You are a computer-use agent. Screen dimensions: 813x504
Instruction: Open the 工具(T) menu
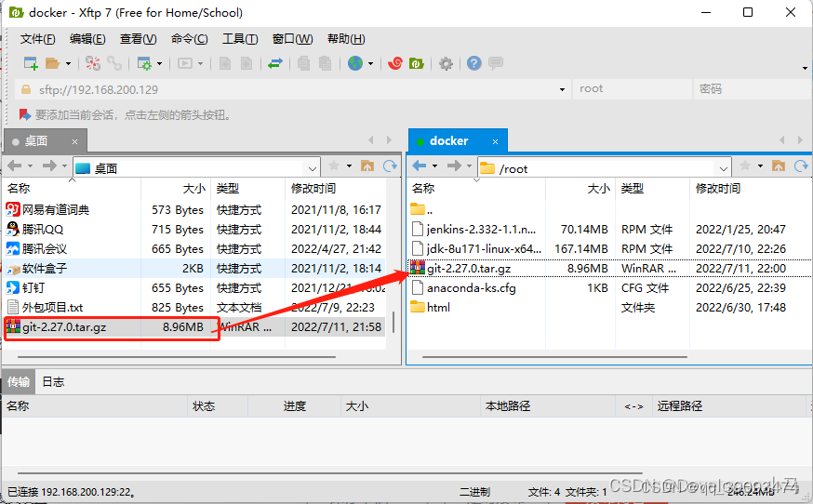[240, 39]
